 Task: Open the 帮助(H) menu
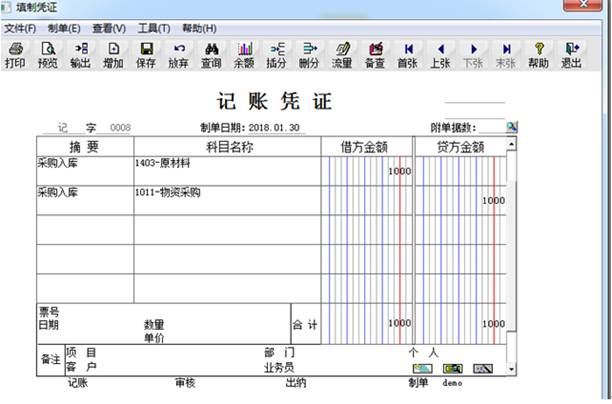pos(199,28)
